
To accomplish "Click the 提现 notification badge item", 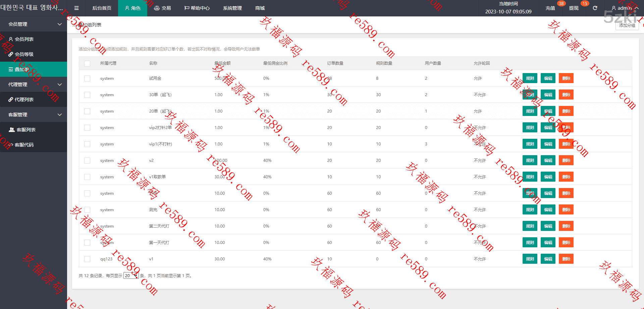I will (574, 8).
